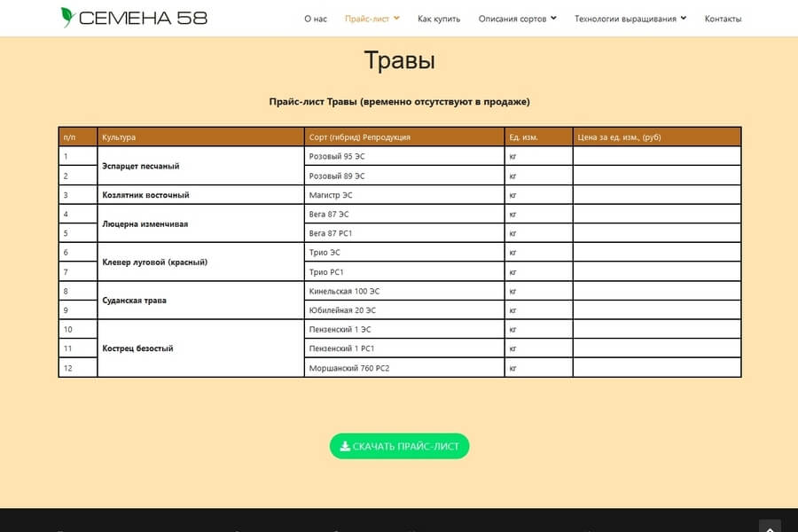Viewport: 798px width, 532px height.
Task: Click the Травы page heading
Action: click(399, 61)
